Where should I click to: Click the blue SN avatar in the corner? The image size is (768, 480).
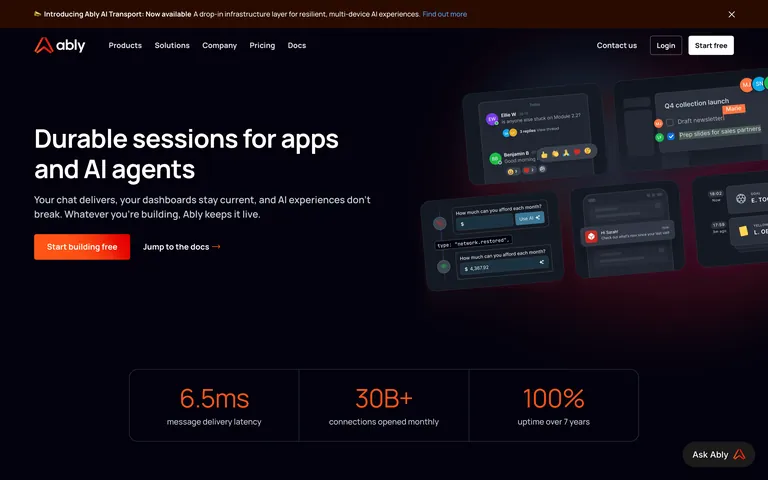pyautogui.click(x=759, y=83)
